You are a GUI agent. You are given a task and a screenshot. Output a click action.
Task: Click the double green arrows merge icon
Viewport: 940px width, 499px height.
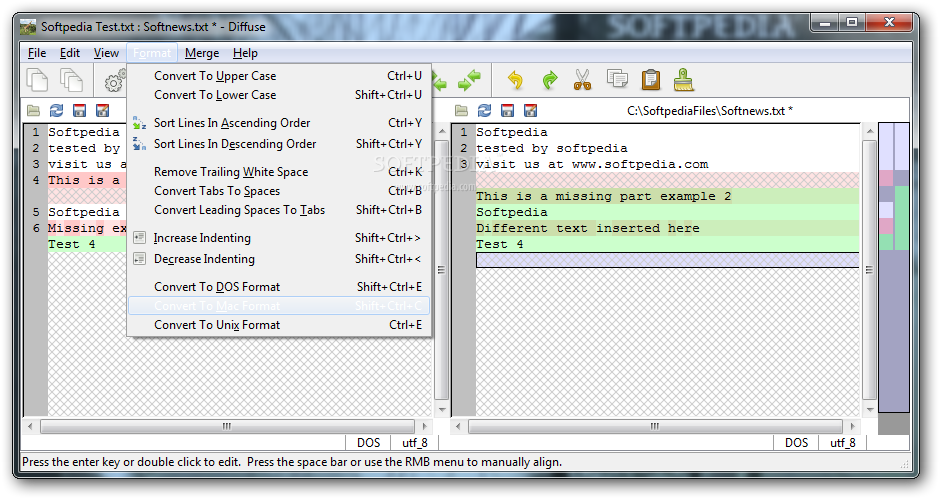[x=469, y=80]
